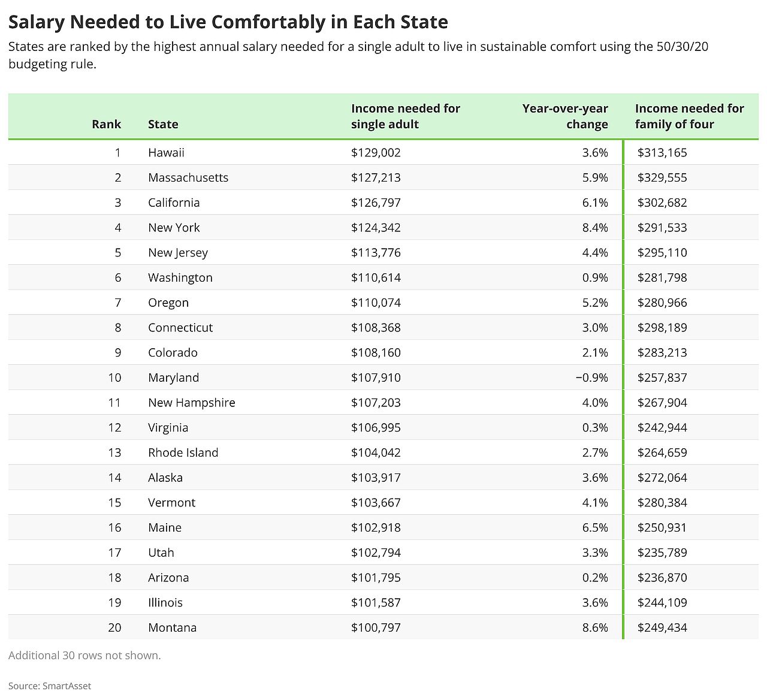The image size is (767, 700).
Task: Click 'Income needed for family of four' header
Action: click(690, 116)
